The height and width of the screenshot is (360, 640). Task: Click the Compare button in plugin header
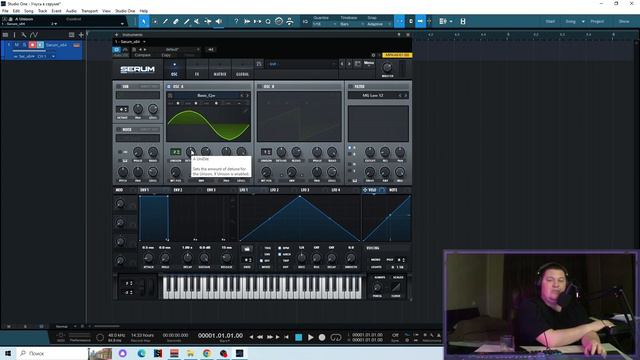coord(142,55)
